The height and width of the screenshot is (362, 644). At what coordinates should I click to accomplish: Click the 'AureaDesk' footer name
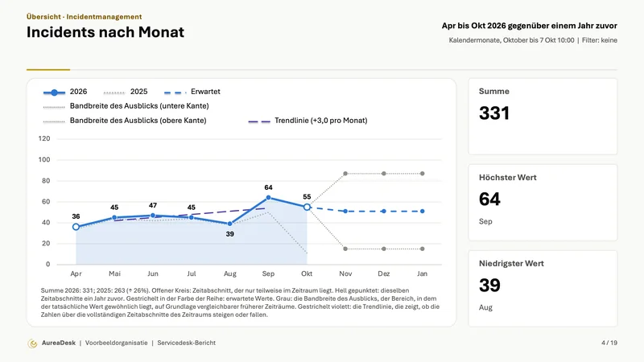[59, 343]
